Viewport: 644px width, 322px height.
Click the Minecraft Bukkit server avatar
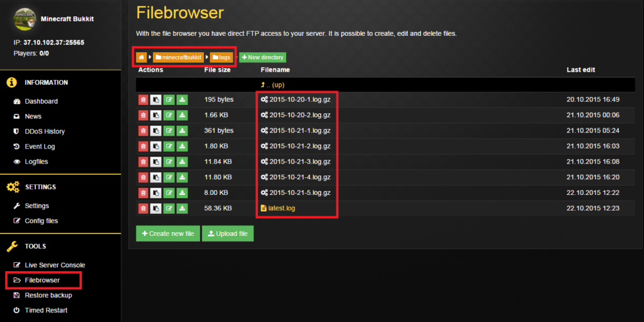coord(25,19)
